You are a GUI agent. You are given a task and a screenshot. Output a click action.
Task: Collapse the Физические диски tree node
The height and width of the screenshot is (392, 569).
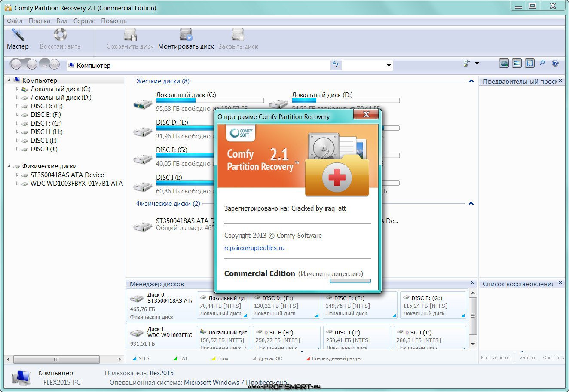9,166
